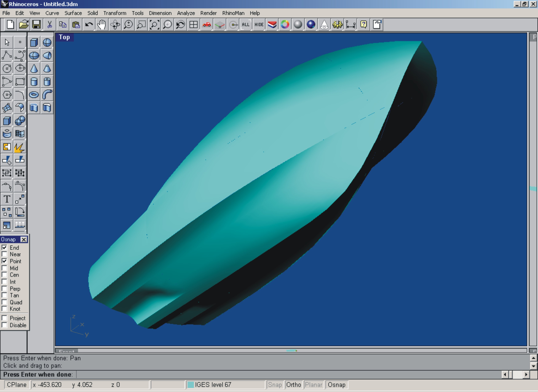Select the Pan hand tool
The height and width of the screenshot is (392, 538).
102,25
